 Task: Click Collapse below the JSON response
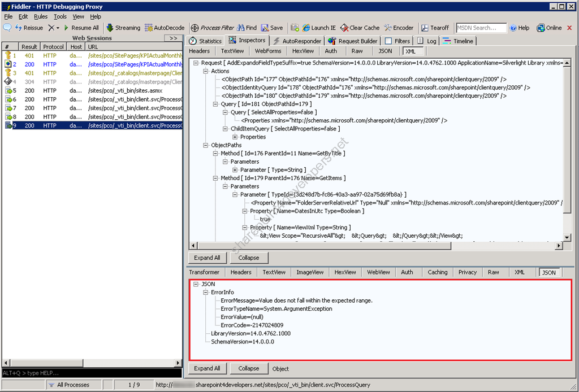(249, 368)
